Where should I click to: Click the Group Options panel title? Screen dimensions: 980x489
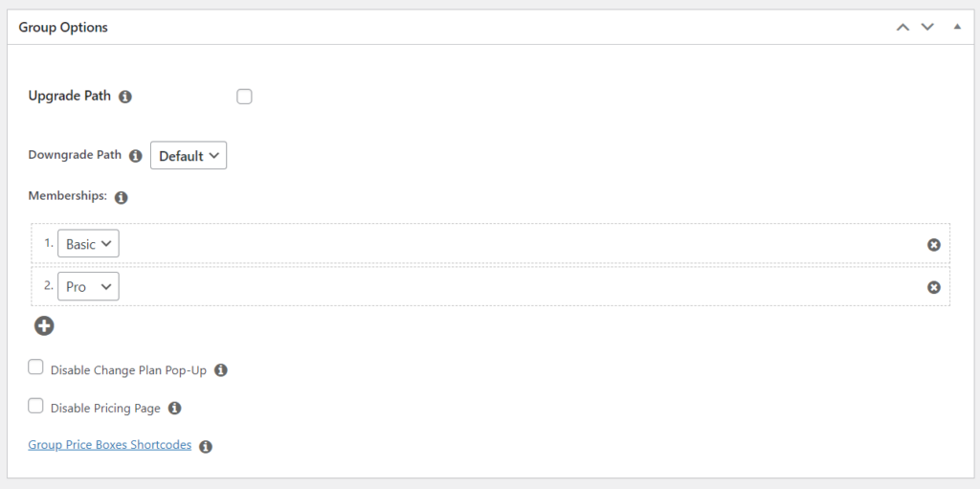63,28
